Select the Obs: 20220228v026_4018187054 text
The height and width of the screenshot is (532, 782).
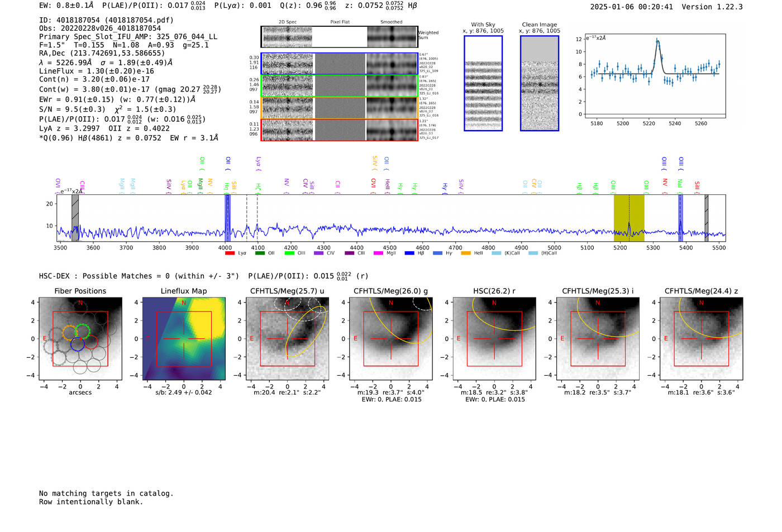pos(100,28)
